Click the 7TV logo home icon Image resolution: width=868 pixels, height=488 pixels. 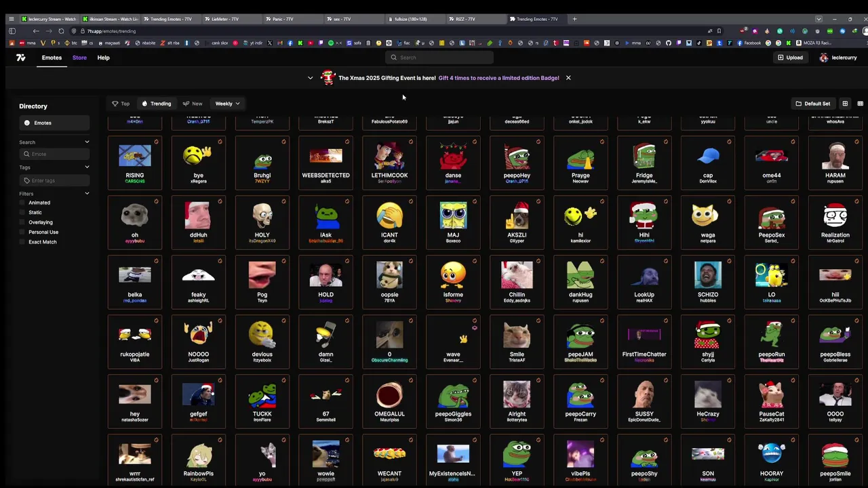click(x=21, y=58)
